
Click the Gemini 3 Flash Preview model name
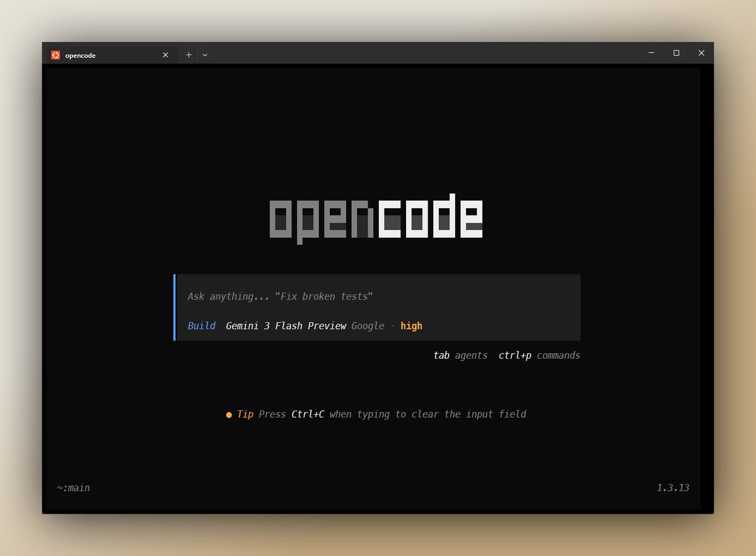pyautogui.click(x=286, y=326)
